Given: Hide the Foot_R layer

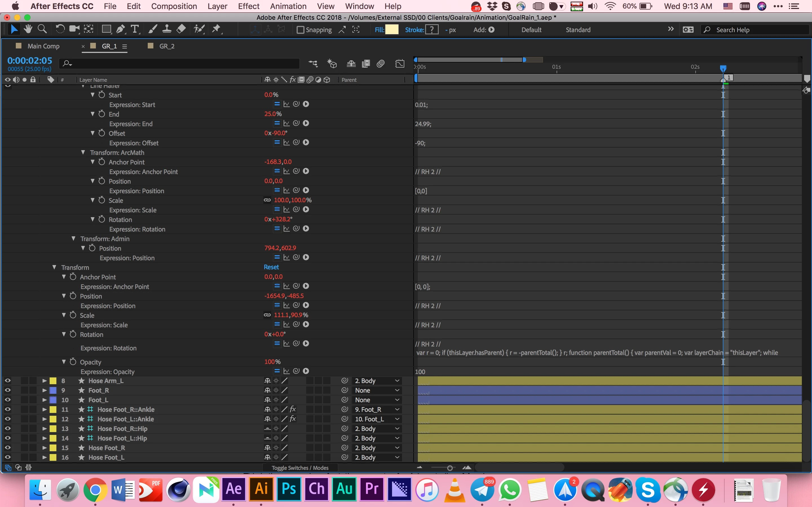Looking at the screenshot, I should click(x=7, y=390).
